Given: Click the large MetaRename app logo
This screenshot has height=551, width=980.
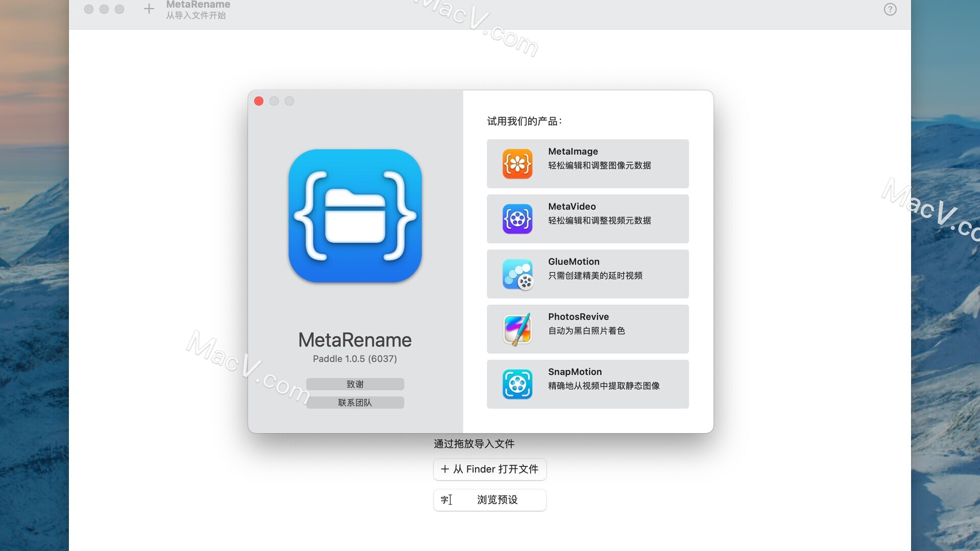Looking at the screenshot, I should coord(355,216).
